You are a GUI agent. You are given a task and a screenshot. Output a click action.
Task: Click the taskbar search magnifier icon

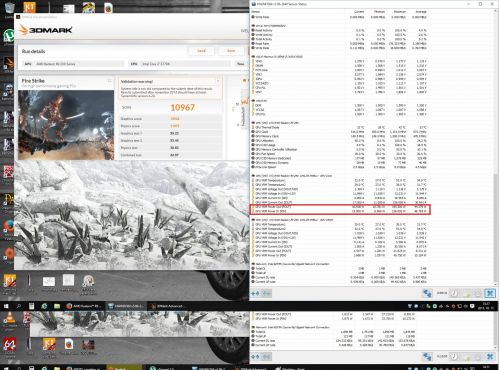[19, 306]
